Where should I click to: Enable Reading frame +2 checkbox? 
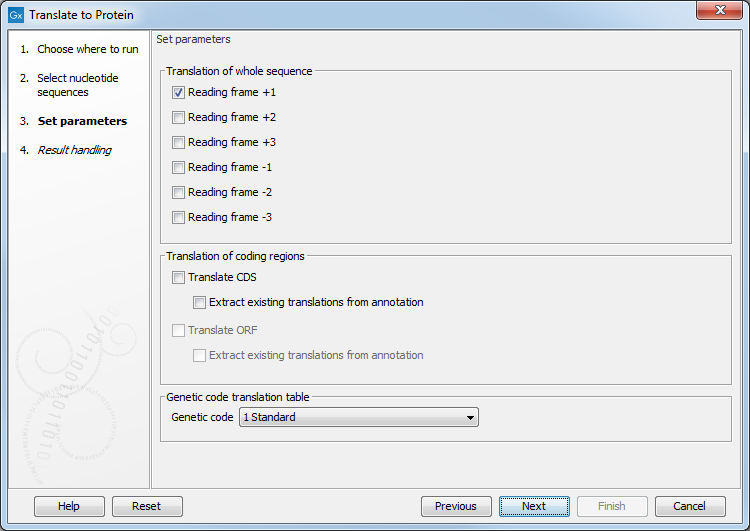[179, 118]
